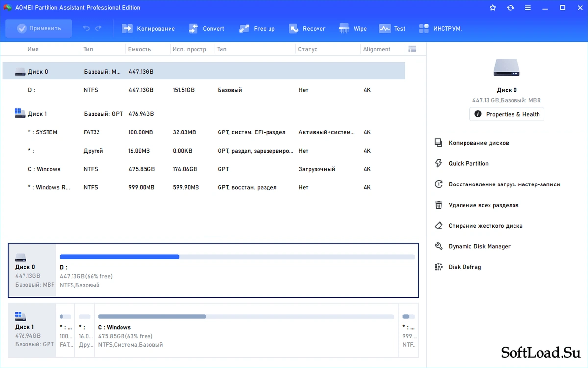Click the Dynamic Disk Manager wrench icon
Viewport: 588px width, 368px height.
(439, 246)
